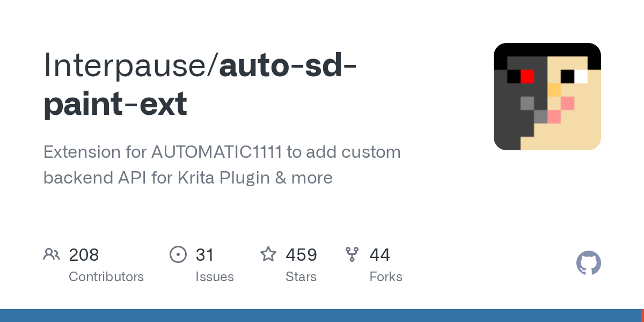Viewport: 644px width, 322px height.
Task: Click the Forks branch icon
Action: (x=352, y=254)
